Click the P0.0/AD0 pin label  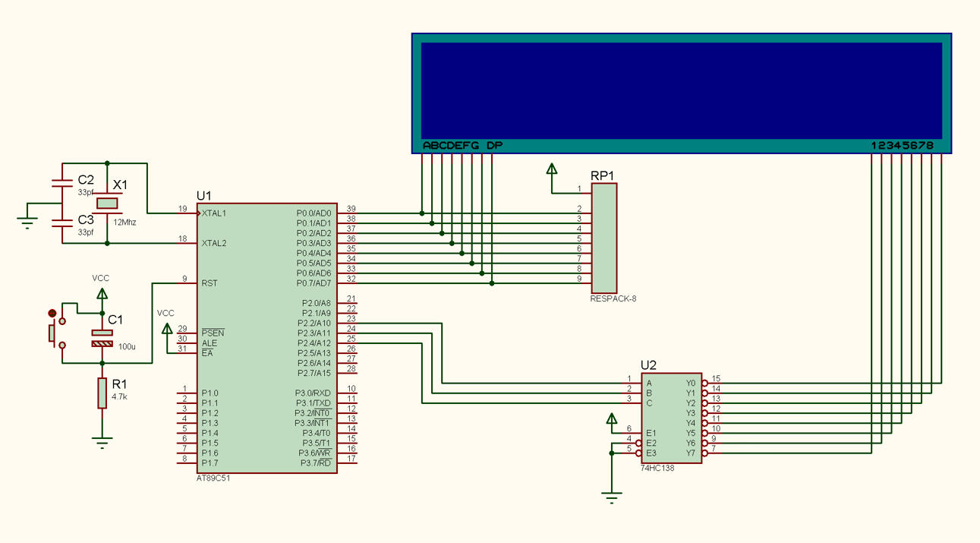[x=314, y=213]
